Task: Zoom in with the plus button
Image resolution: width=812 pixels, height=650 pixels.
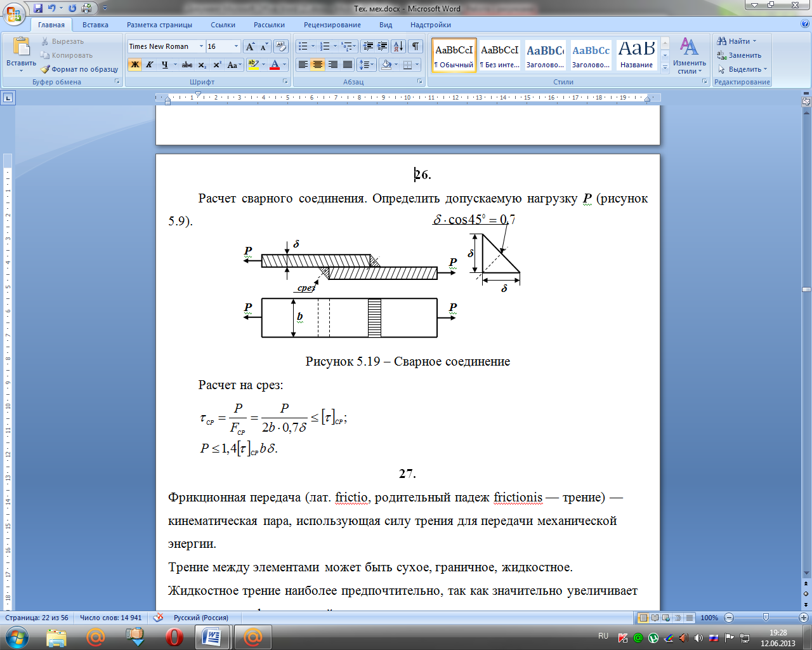Action: (803, 618)
